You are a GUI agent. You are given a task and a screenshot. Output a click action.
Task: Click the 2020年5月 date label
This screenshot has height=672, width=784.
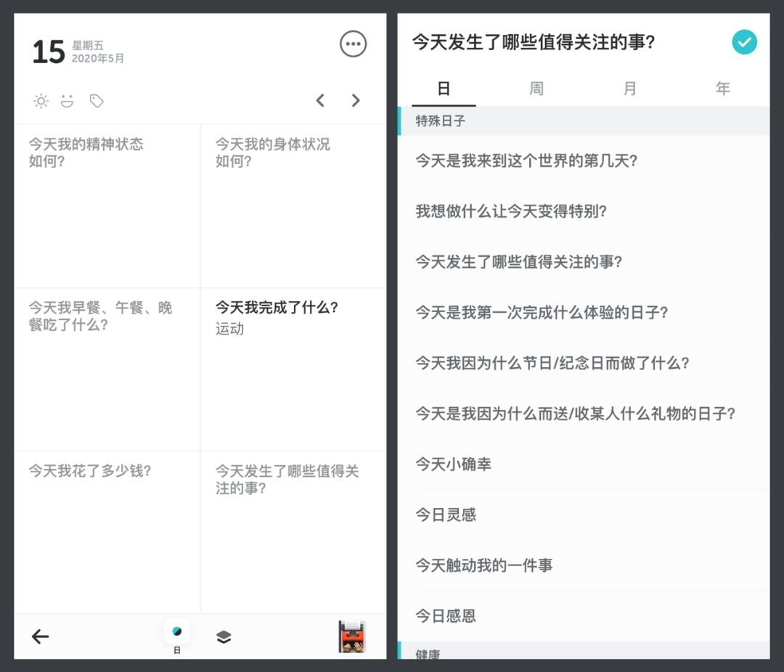point(97,59)
